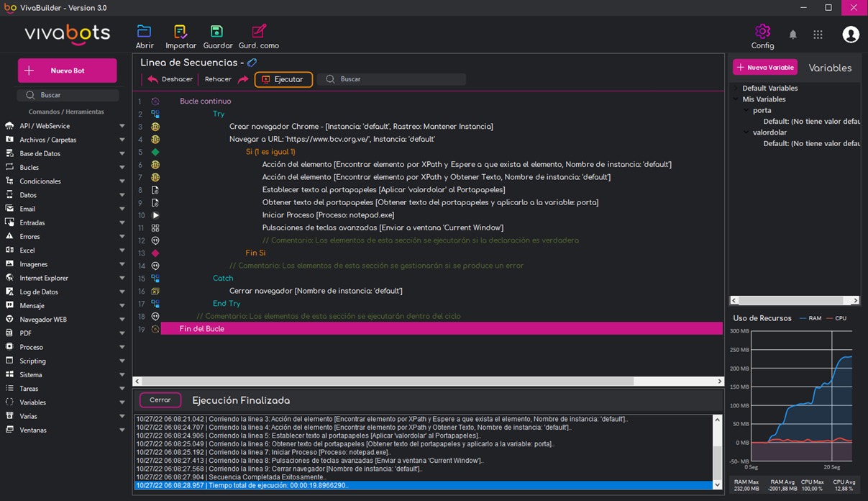Click the PDF category icon
This screenshot has height=501, width=868.
(x=9, y=333)
